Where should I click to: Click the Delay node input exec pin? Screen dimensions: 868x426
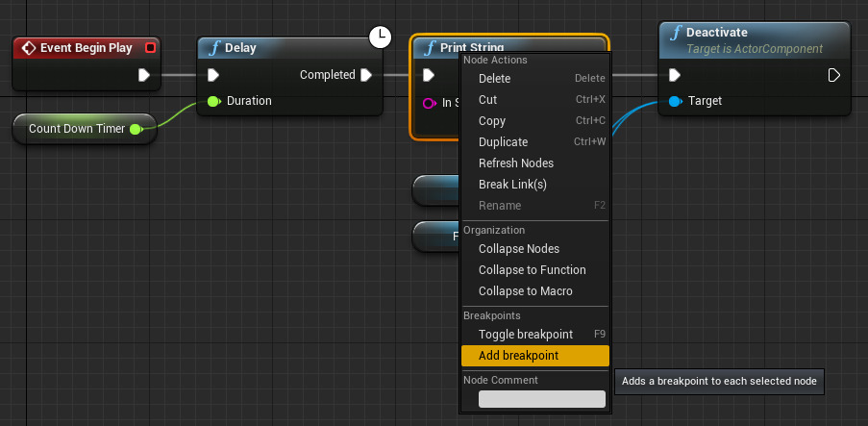(213, 75)
